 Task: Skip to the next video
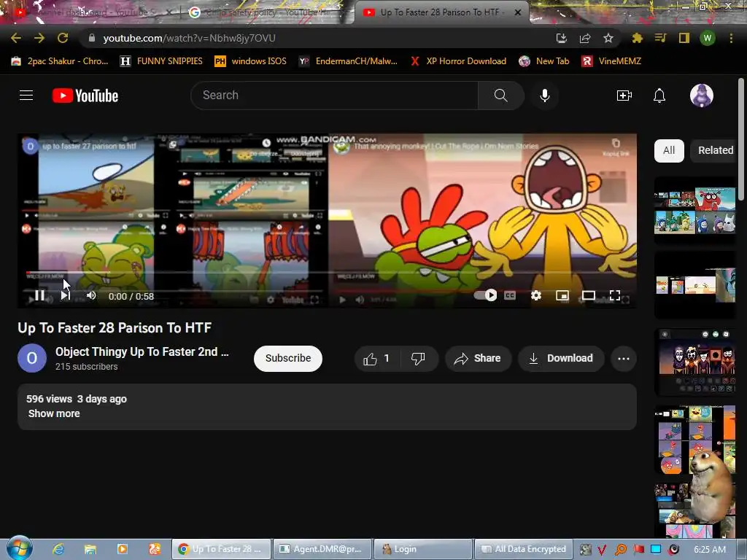pos(65,296)
